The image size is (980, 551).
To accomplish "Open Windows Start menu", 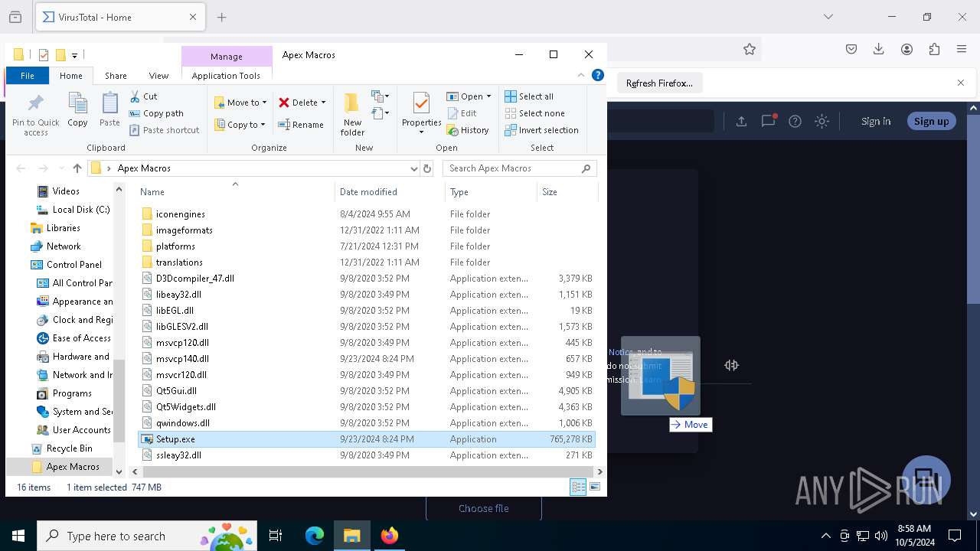I will pyautogui.click(x=18, y=536).
